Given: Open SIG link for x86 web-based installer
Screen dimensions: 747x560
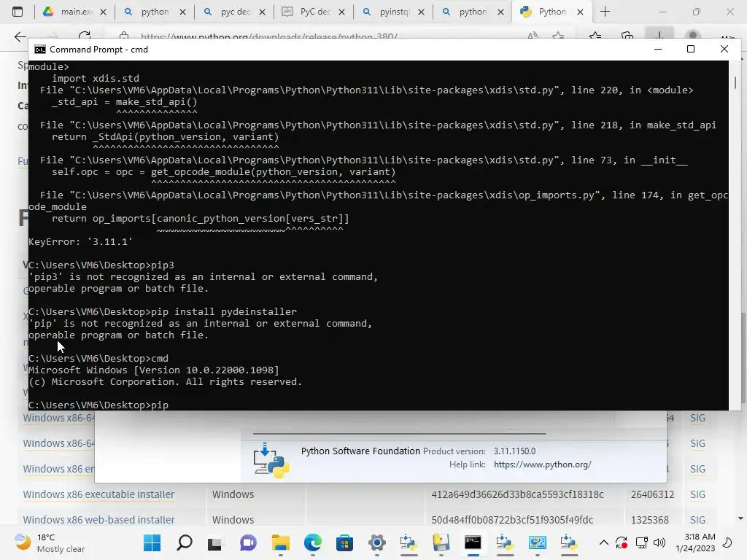Looking at the screenshot, I should [x=697, y=520].
